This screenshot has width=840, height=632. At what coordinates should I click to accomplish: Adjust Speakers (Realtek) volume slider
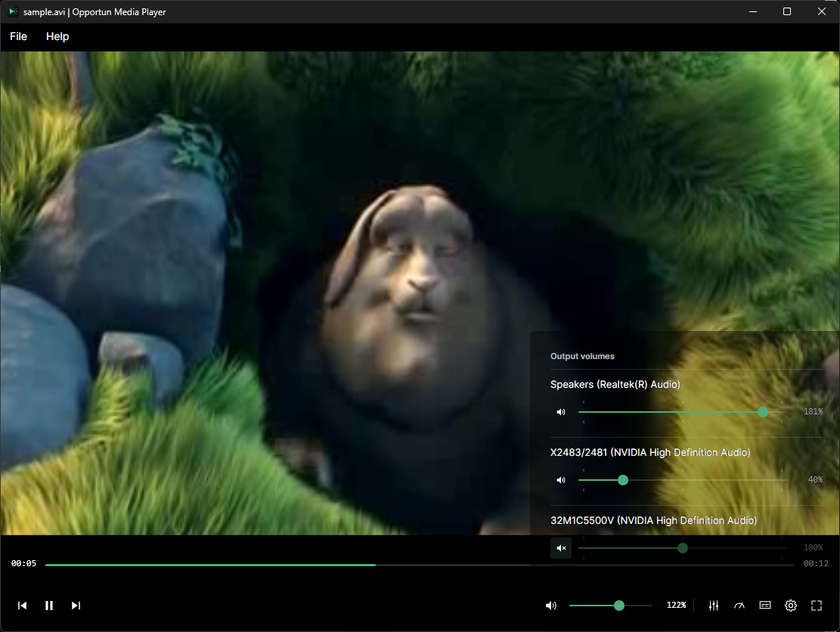[x=763, y=412]
